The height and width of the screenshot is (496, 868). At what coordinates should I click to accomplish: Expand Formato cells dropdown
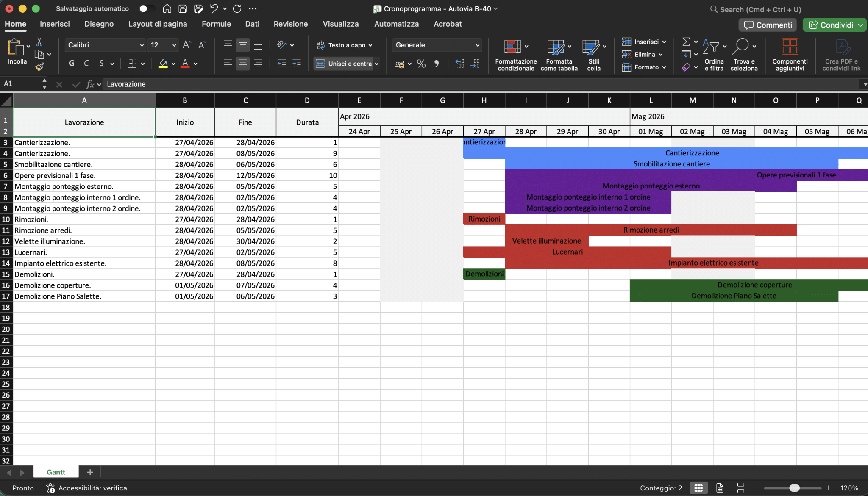(x=664, y=67)
